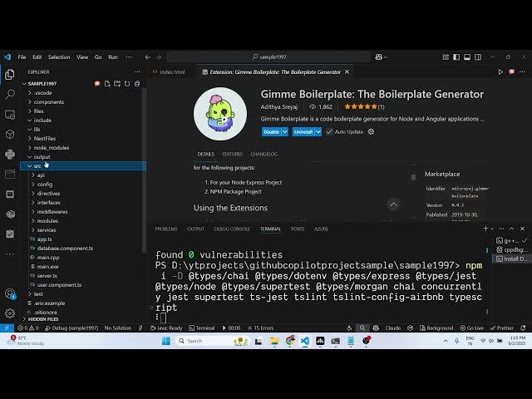532x399 pixels.
Task: Open the Search view in activity bar
Action: pos(10,94)
